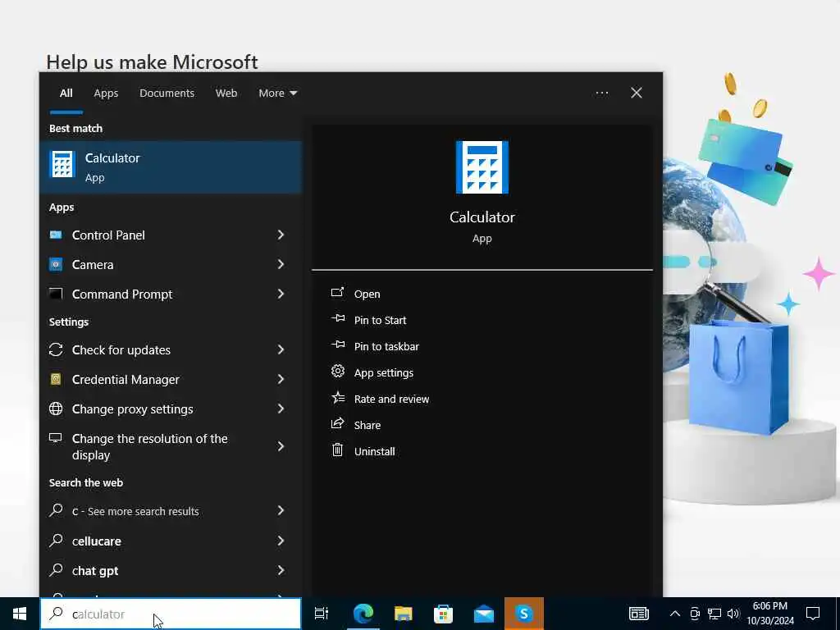Click Camera app icon in results
This screenshot has height=630, width=840.
click(x=56, y=264)
